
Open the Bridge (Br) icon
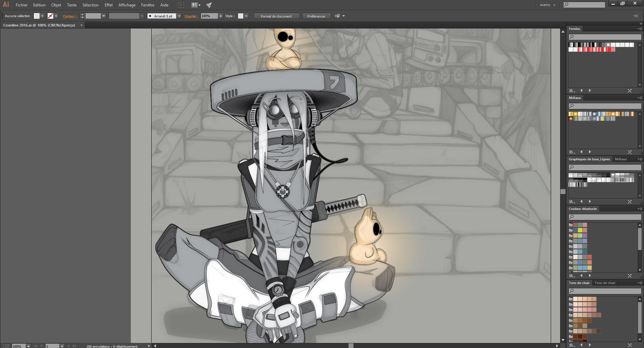point(181,5)
